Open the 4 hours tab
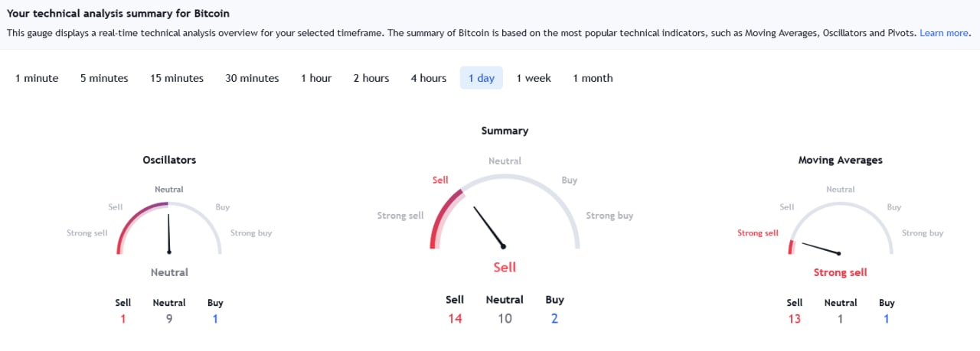Image resolution: width=980 pixels, height=351 pixels. (429, 78)
